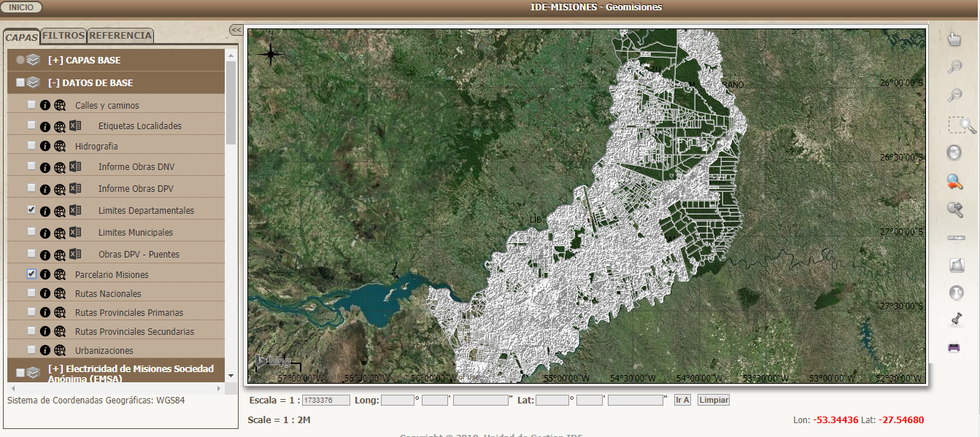Open info for Parcelario Misiones layer

(x=45, y=274)
